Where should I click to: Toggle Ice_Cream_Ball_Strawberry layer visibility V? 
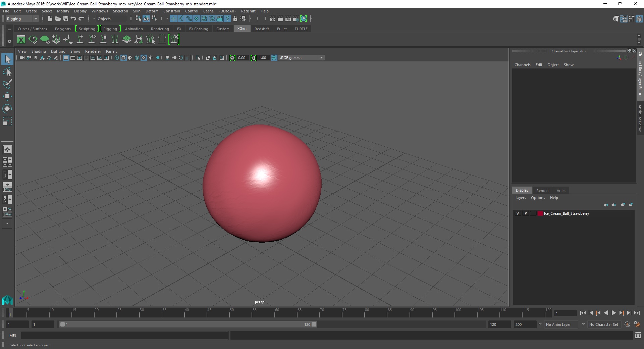pos(518,213)
